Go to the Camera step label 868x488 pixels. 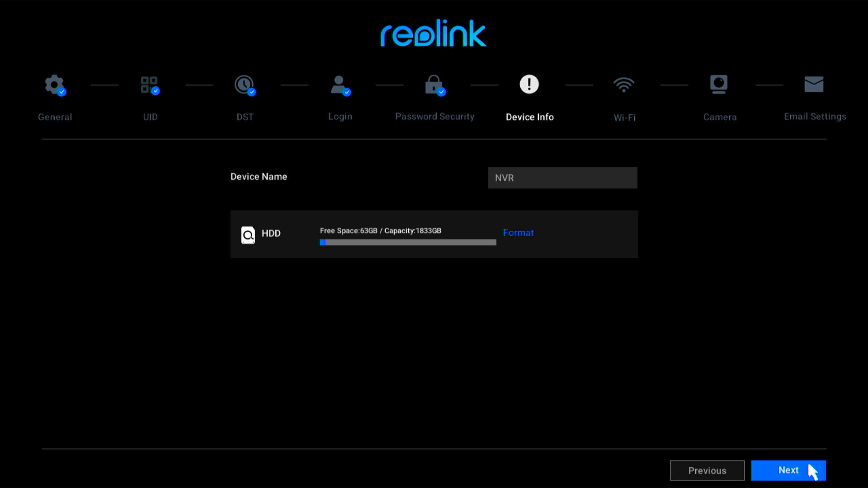point(720,117)
